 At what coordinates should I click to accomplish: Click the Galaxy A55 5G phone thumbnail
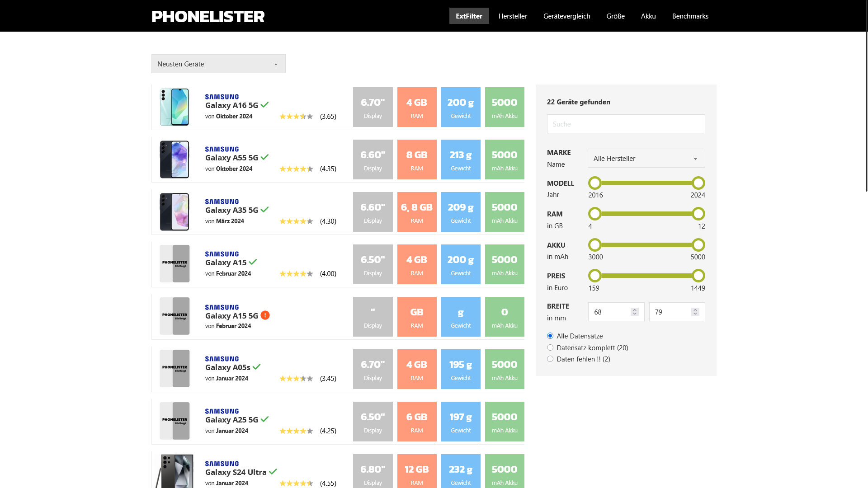click(175, 160)
